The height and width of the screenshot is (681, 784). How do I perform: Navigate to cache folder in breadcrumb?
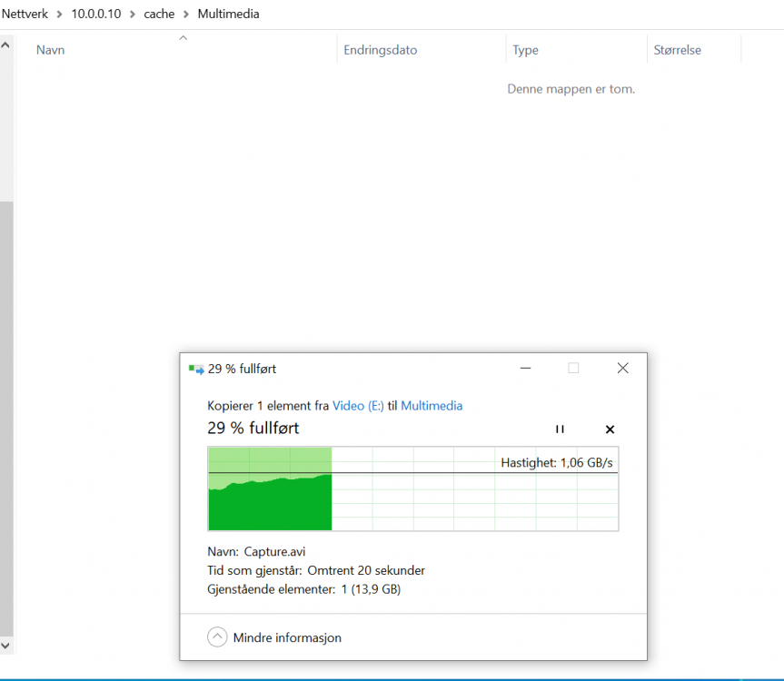coord(159,14)
